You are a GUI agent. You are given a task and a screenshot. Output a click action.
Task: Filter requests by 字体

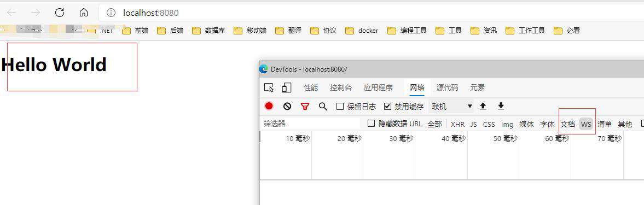(547, 124)
